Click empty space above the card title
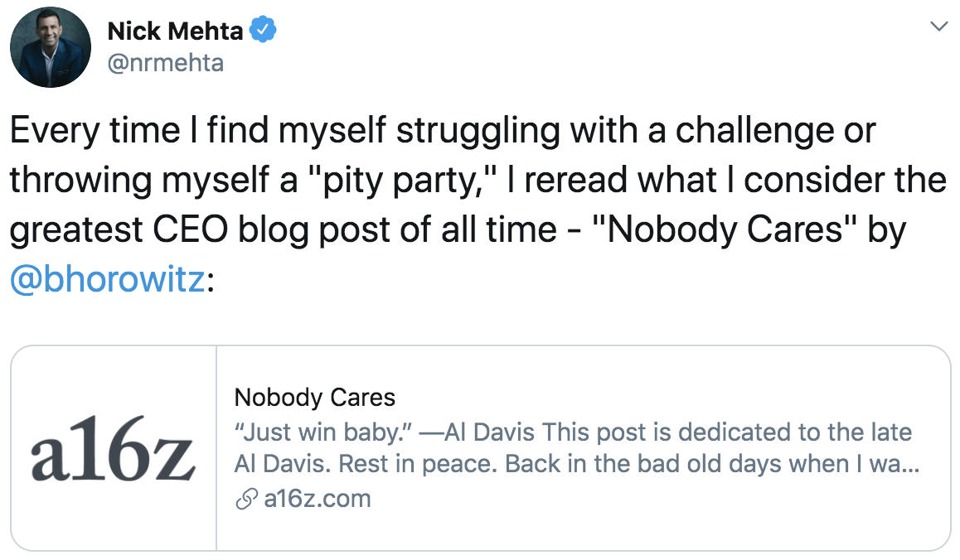This screenshot has width=960, height=560. tap(582, 365)
